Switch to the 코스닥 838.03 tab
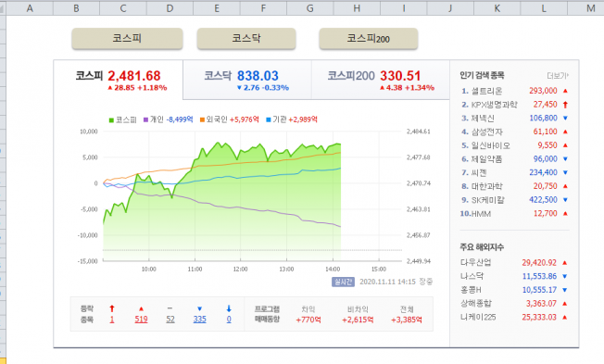The image size is (604, 364). pos(247,80)
